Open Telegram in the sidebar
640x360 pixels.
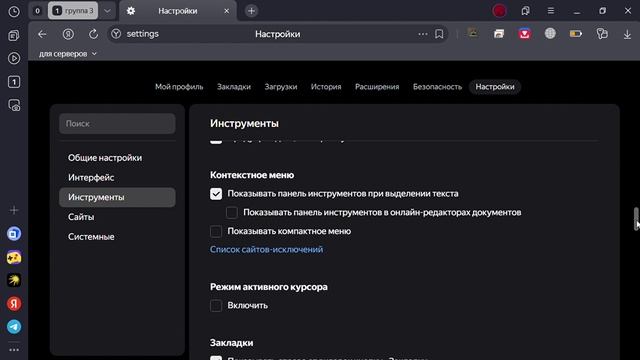14,327
